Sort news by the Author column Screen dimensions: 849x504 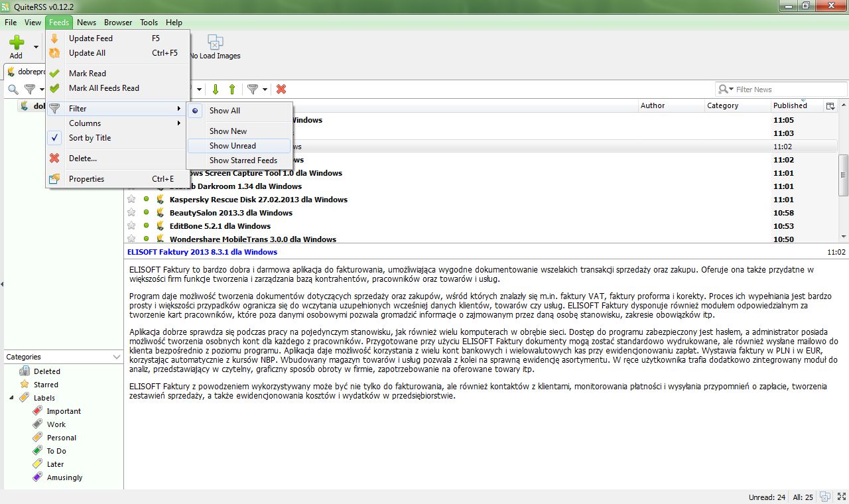(671, 105)
